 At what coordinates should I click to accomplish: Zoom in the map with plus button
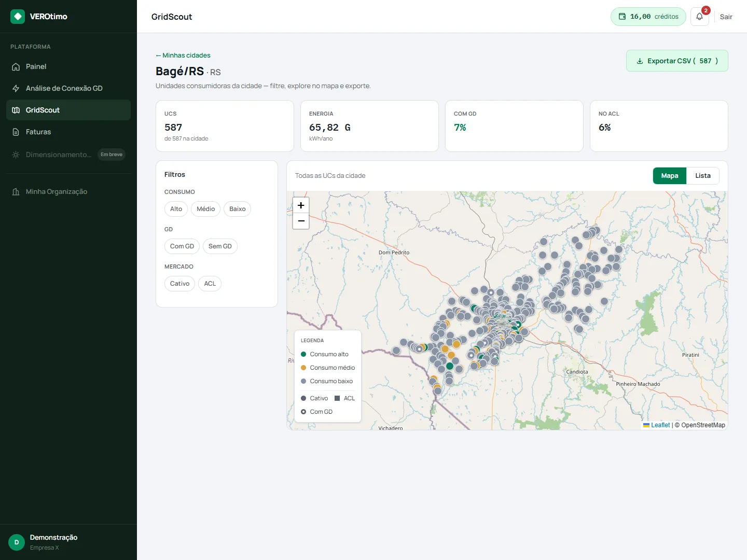point(301,205)
